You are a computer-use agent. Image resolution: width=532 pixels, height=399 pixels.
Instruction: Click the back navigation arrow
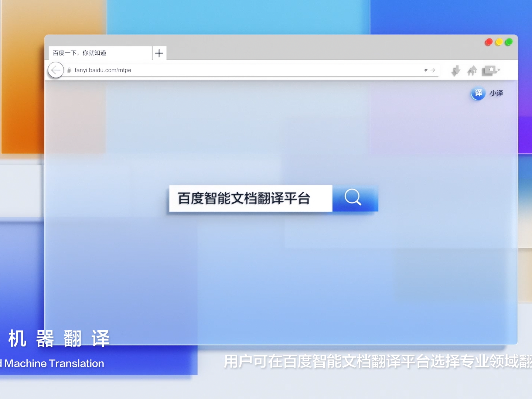coord(55,70)
